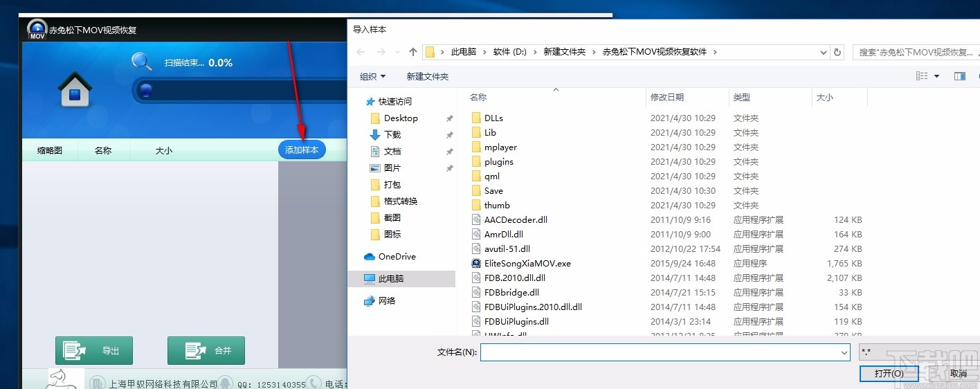Click the scan progress bar
Screen dimensions: 980x389
239,91
